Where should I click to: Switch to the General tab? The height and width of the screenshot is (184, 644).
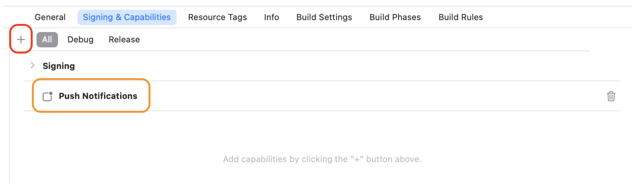click(50, 17)
